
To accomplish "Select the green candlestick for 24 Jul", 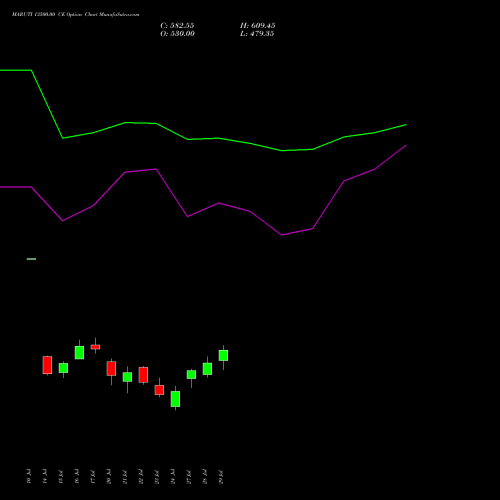I will coord(175,399).
